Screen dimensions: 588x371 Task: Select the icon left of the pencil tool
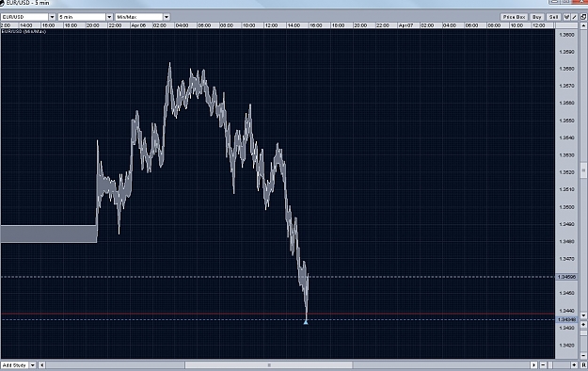[566, 17]
